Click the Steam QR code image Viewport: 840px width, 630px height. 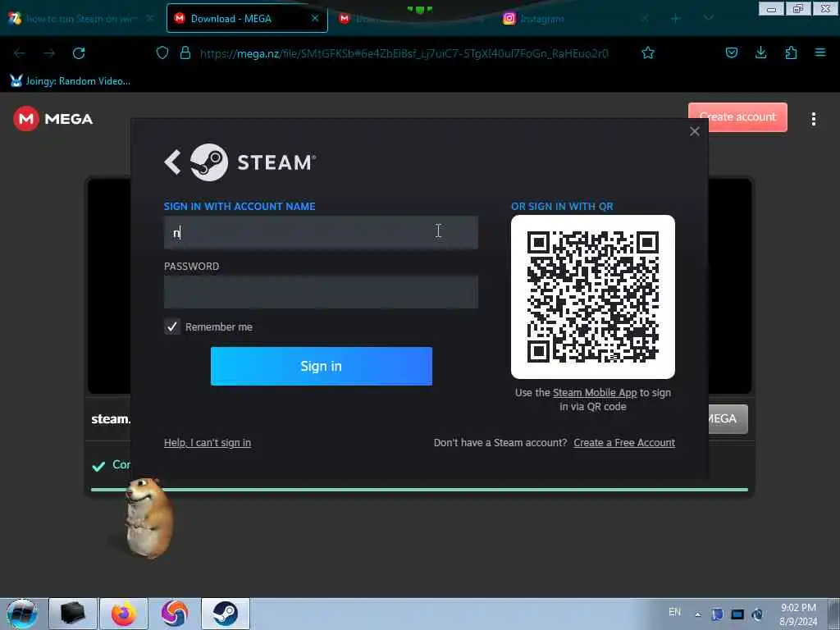coord(592,297)
